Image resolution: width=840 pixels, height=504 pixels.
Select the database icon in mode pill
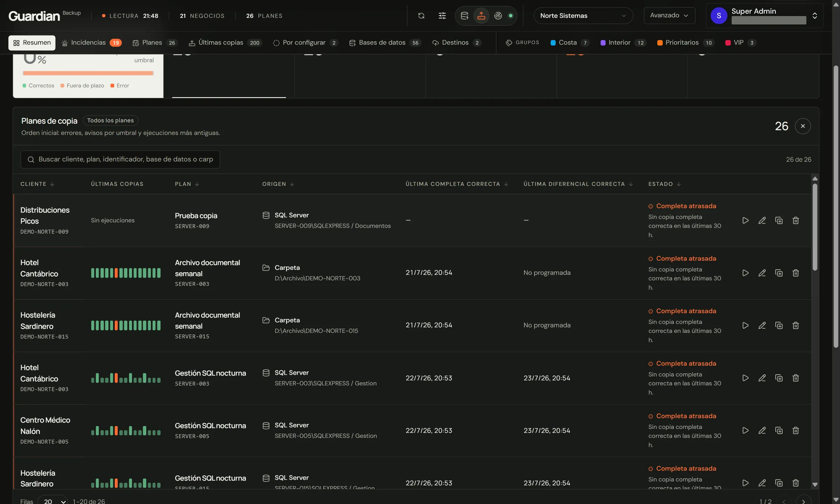pyautogui.click(x=464, y=16)
